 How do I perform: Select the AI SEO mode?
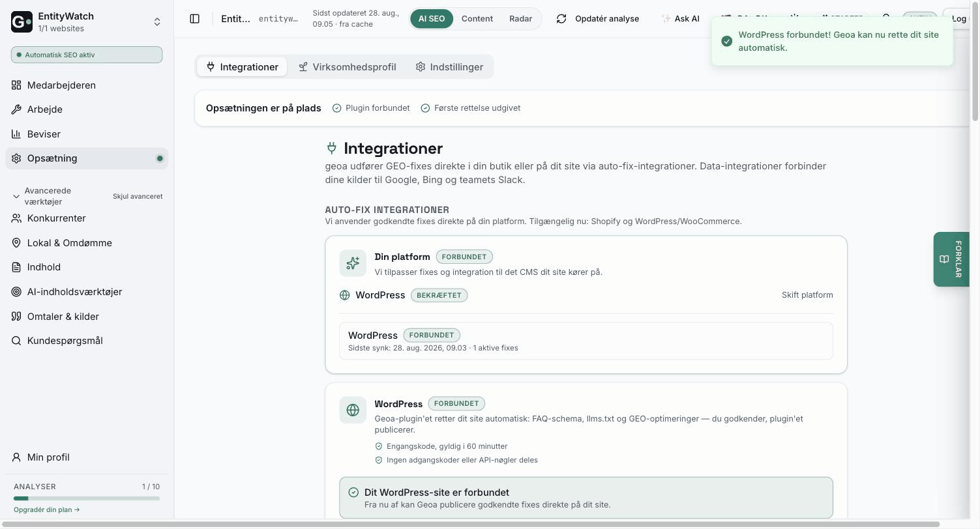pos(432,19)
